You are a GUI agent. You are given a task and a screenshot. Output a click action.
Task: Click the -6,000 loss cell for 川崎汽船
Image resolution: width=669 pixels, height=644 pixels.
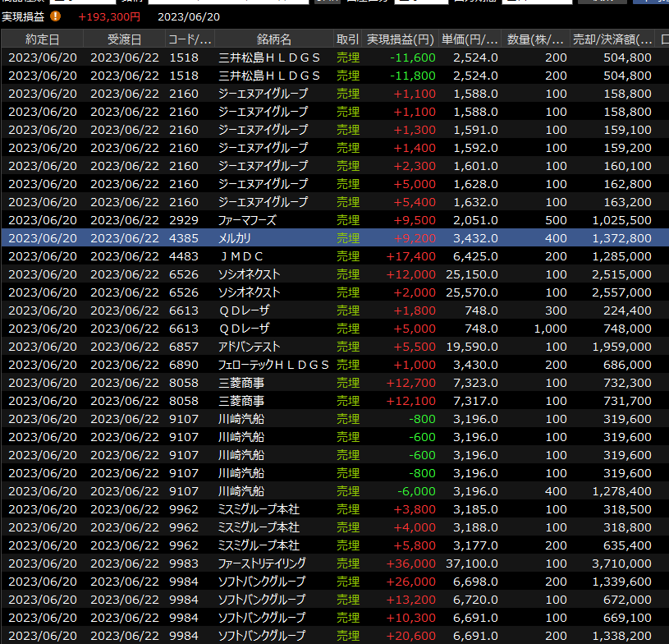(418, 491)
